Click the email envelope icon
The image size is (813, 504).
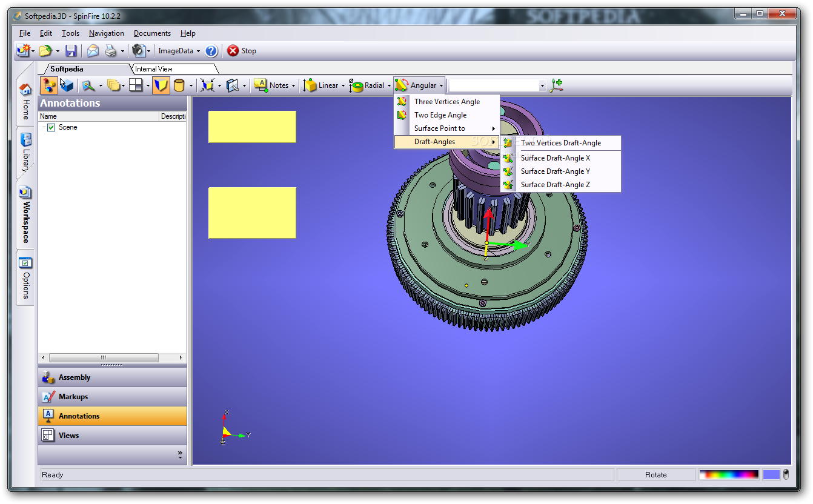(x=93, y=51)
